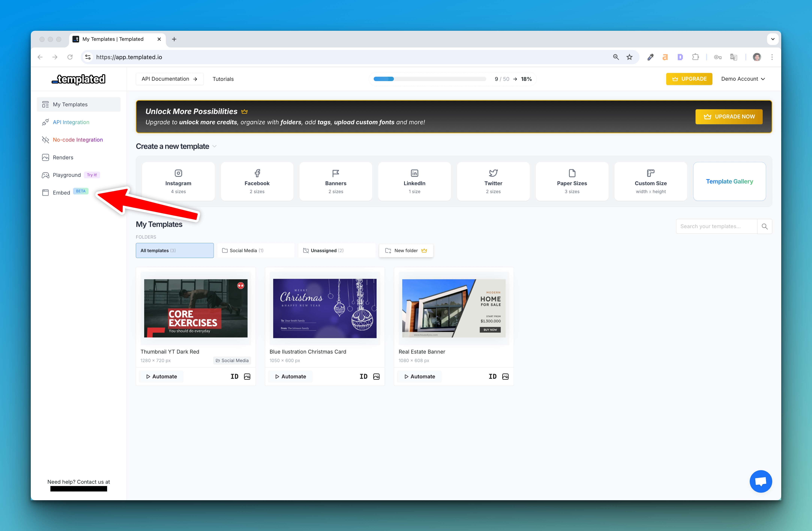The width and height of the screenshot is (812, 531).
Task: Select the All templates folder filter
Action: pos(174,250)
